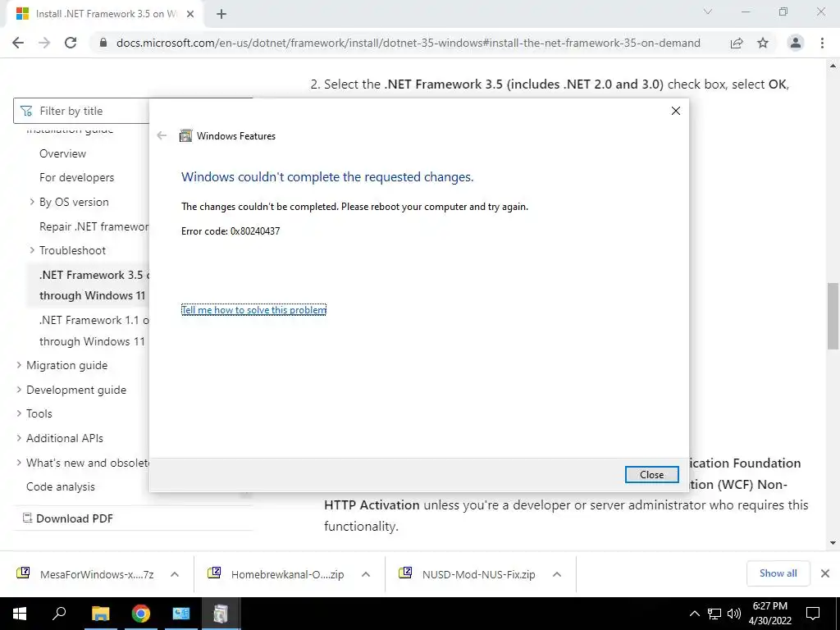Click the volume speaker tray icon

coord(734,614)
